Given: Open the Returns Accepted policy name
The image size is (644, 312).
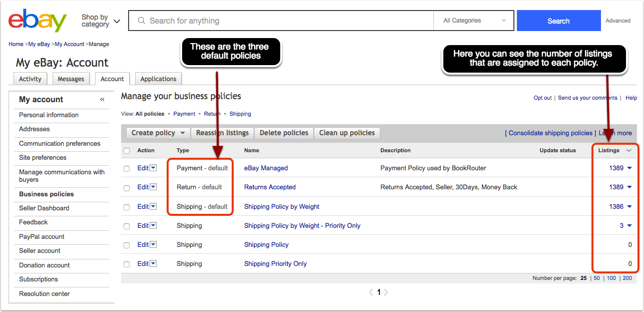Looking at the screenshot, I should [x=270, y=187].
